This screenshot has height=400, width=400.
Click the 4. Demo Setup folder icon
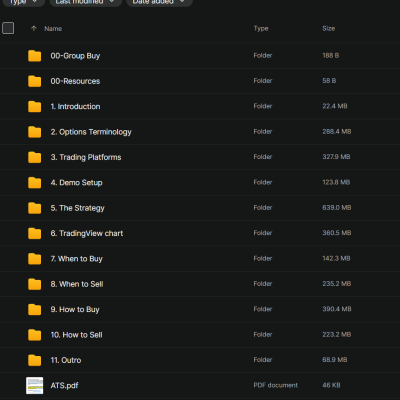coord(35,183)
